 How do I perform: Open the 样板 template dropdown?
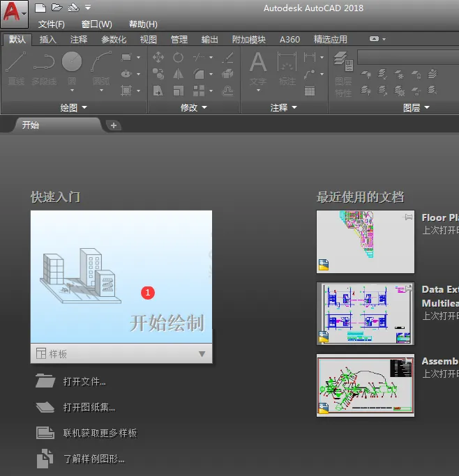[121, 353]
